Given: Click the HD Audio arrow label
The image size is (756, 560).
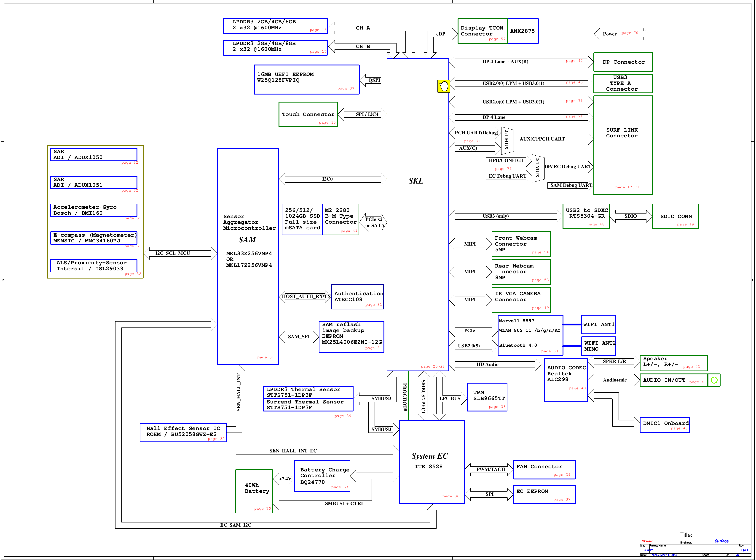Looking at the screenshot, I should click(x=487, y=365).
